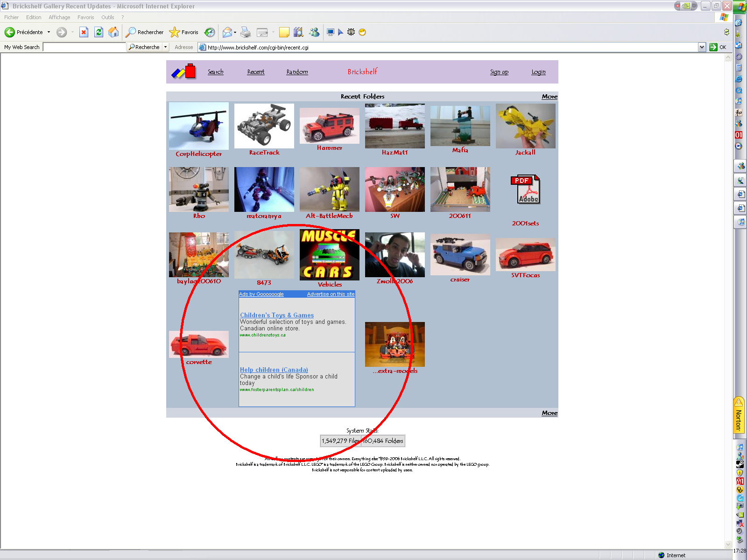Open the Windows Start button
The image size is (747, 560).
(x=740, y=7)
